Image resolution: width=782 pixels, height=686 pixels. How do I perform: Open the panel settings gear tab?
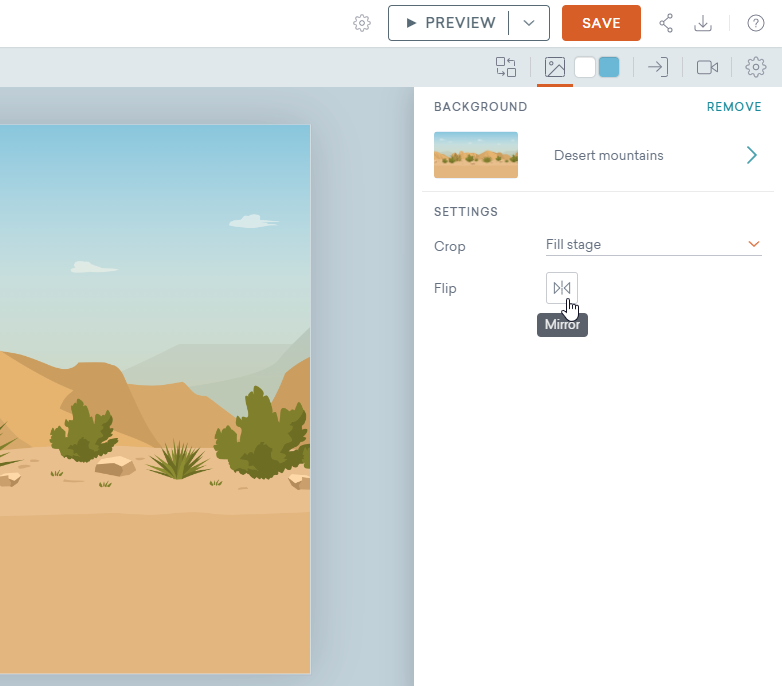click(x=756, y=67)
